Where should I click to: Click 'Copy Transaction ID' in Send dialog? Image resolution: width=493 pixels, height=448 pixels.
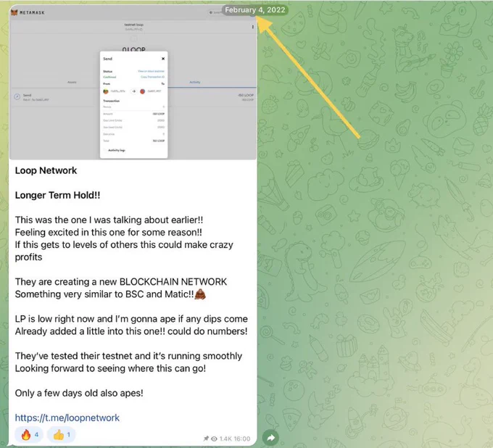(x=152, y=77)
